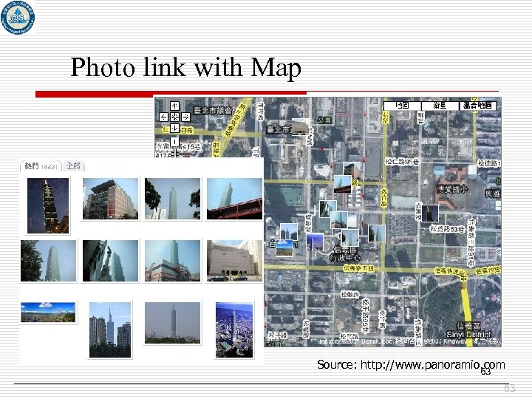Click the purple aerial photo marker on the map
The height and width of the screenshot is (399, 532).
coord(315,241)
